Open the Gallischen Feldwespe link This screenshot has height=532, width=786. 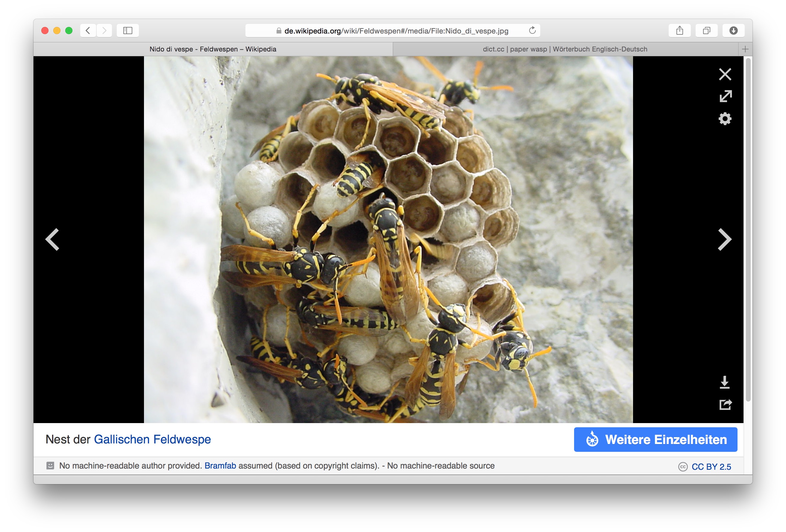(x=152, y=439)
